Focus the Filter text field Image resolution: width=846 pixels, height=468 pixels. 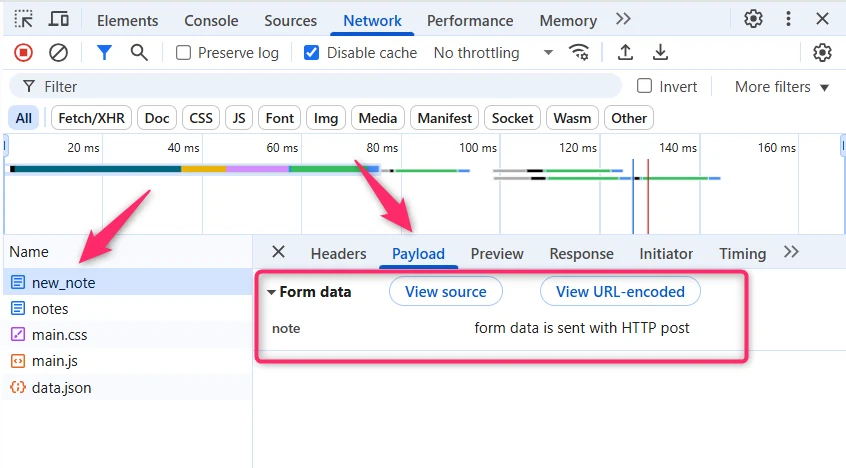pyautogui.click(x=316, y=86)
